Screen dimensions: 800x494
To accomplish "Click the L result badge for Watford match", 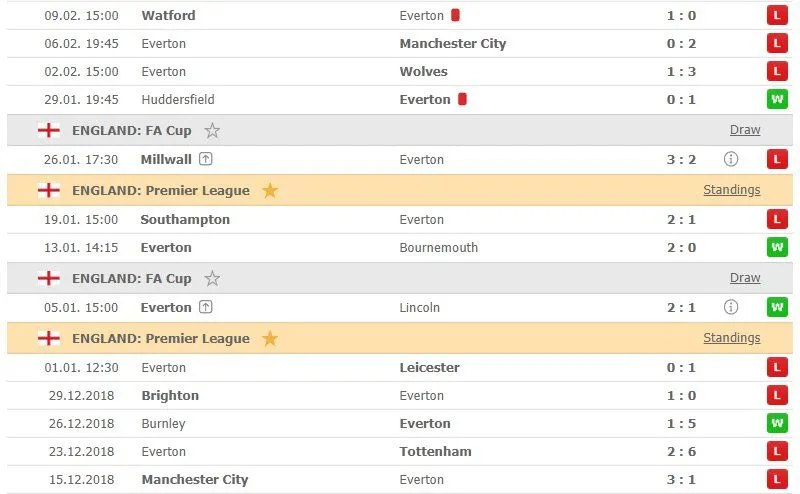I will [x=777, y=15].
